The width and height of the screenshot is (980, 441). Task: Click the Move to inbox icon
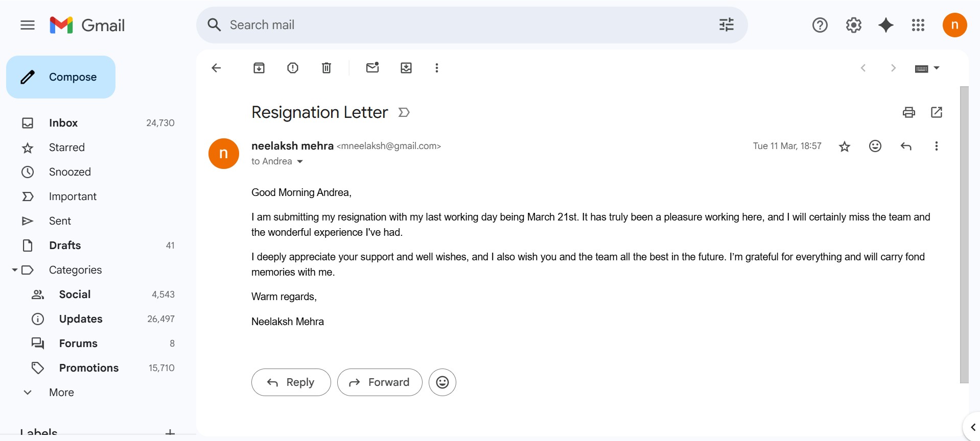[406, 68]
